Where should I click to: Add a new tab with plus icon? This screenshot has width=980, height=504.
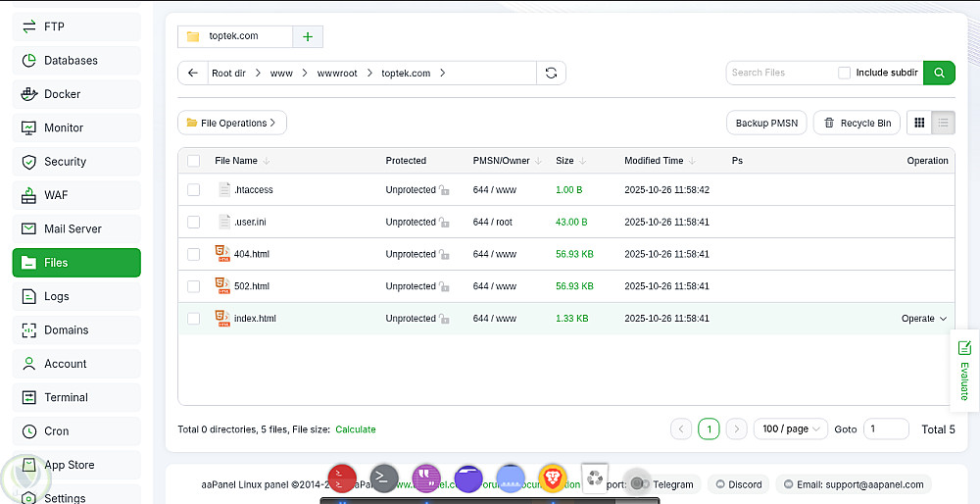308,36
